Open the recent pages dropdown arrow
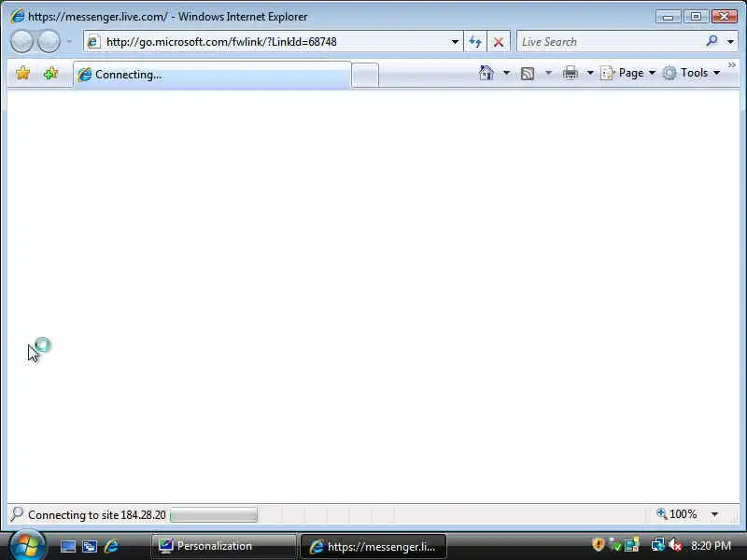The width and height of the screenshot is (747, 560). tap(69, 42)
